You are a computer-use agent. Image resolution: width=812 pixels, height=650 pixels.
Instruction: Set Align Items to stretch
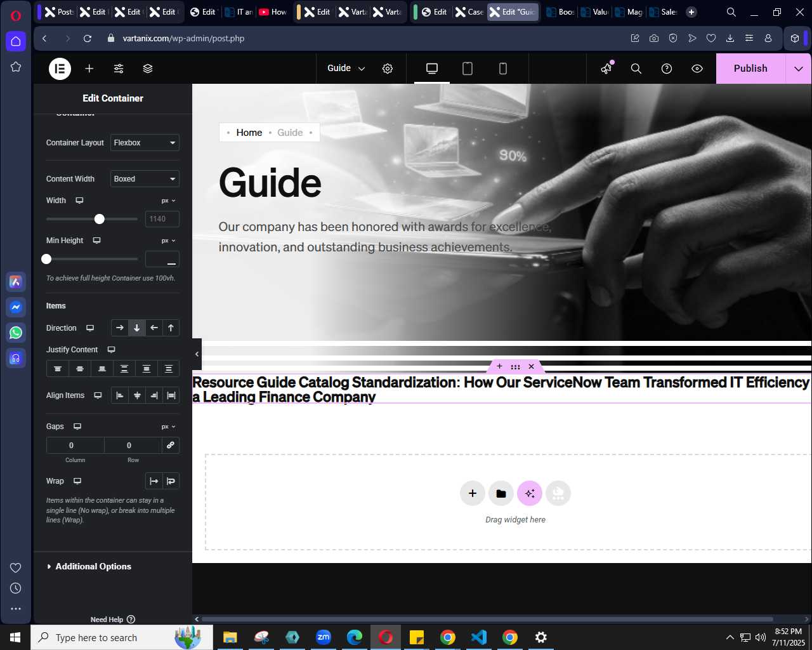(171, 395)
